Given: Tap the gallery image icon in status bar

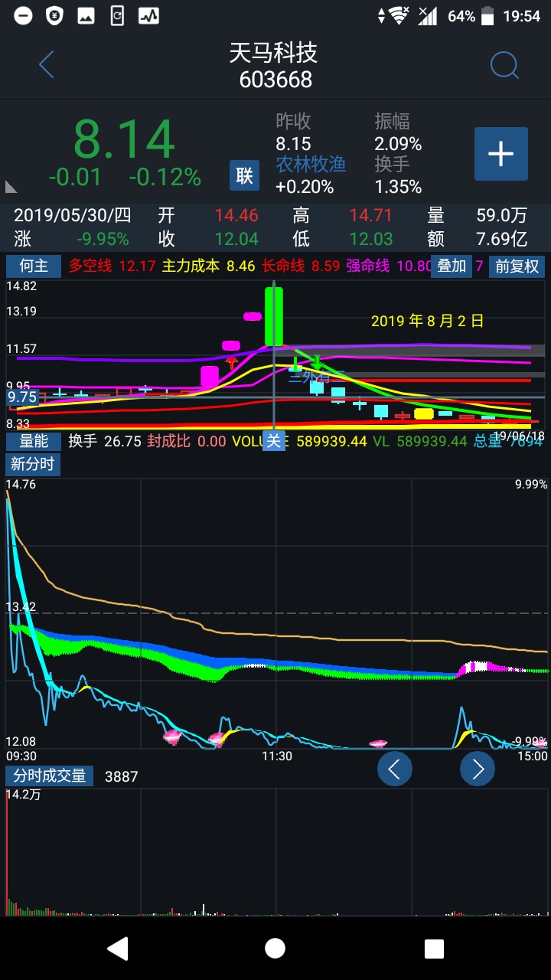Looking at the screenshot, I should (86, 15).
